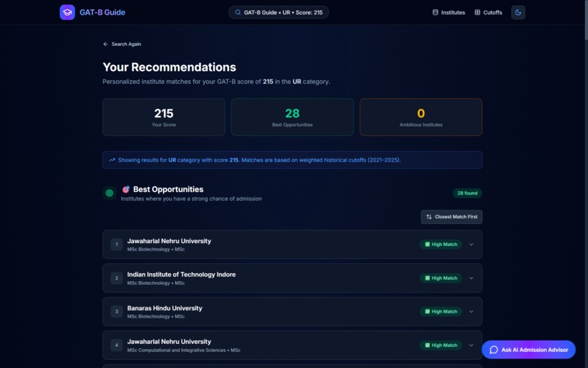Toggle dark mode with the moon button
This screenshot has height=368, width=588.
[518, 12]
